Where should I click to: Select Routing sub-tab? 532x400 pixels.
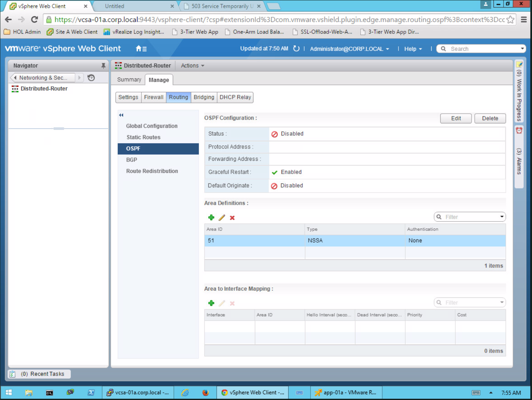pyautogui.click(x=179, y=97)
